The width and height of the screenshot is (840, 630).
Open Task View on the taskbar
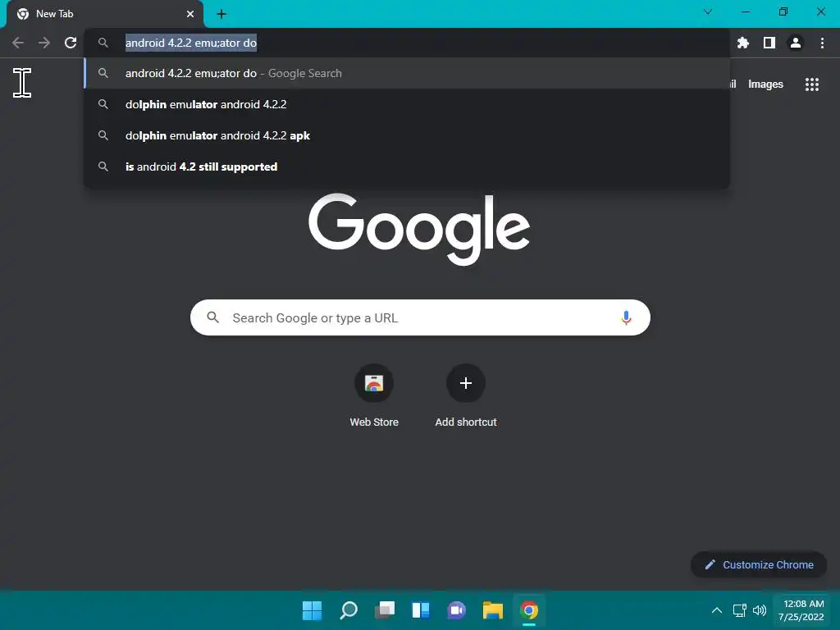pos(385,610)
